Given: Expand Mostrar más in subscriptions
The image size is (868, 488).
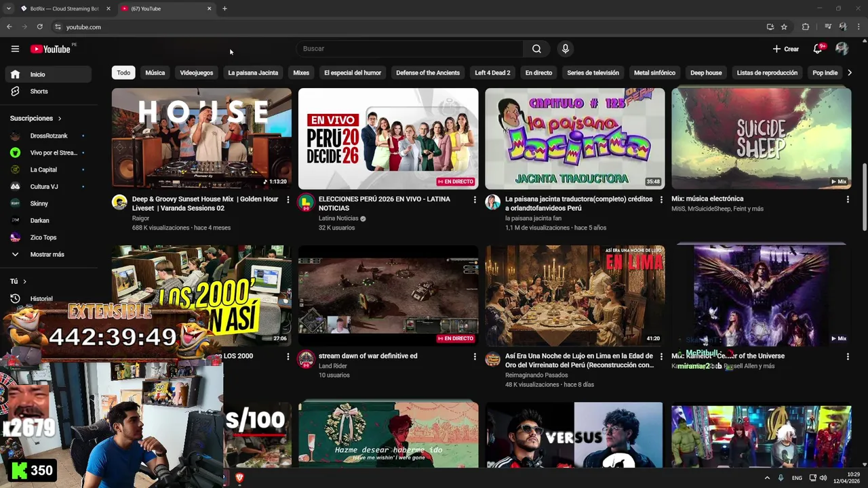Looking at the screenshot, I should (x=47, y=254).
